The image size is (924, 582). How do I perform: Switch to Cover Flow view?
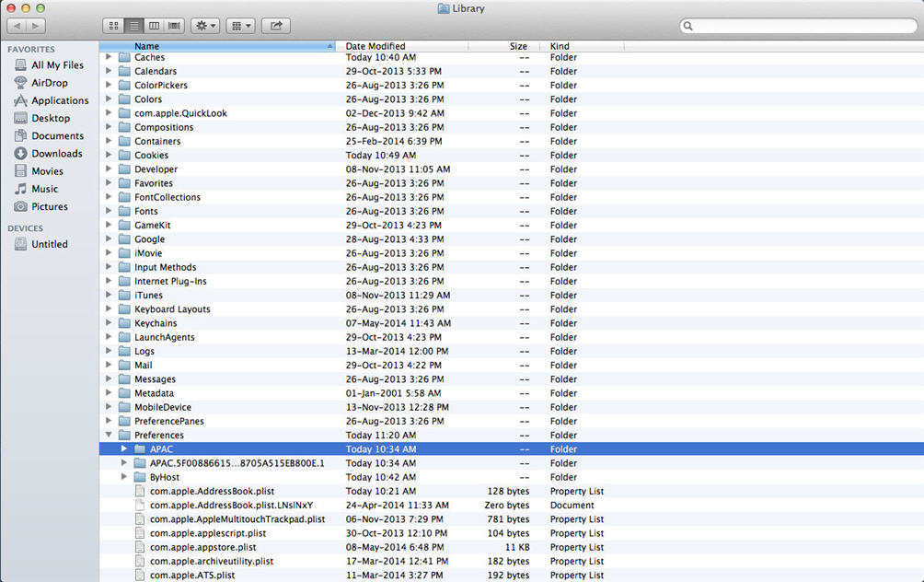(x=174, y=26)
